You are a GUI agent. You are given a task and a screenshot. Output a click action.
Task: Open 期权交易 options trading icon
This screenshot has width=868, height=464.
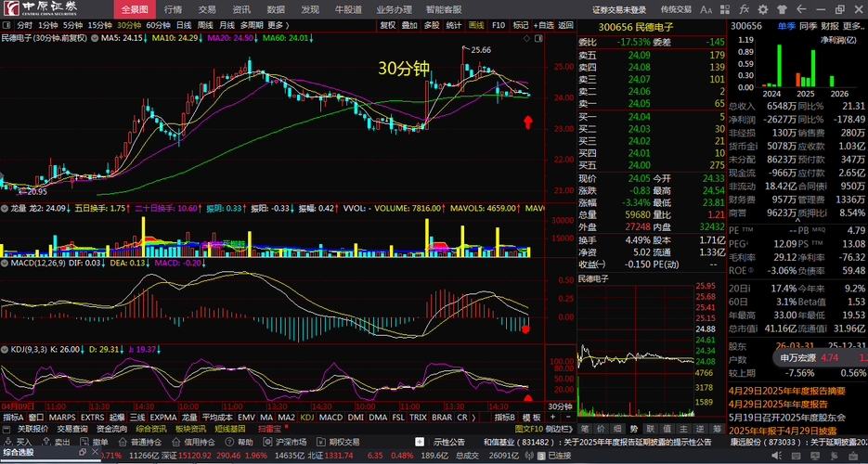pos(320,442)
